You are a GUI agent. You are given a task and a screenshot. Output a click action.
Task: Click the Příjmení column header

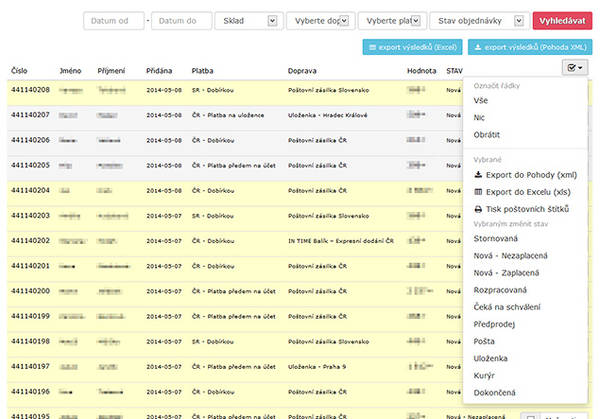[x=111, y=71]
